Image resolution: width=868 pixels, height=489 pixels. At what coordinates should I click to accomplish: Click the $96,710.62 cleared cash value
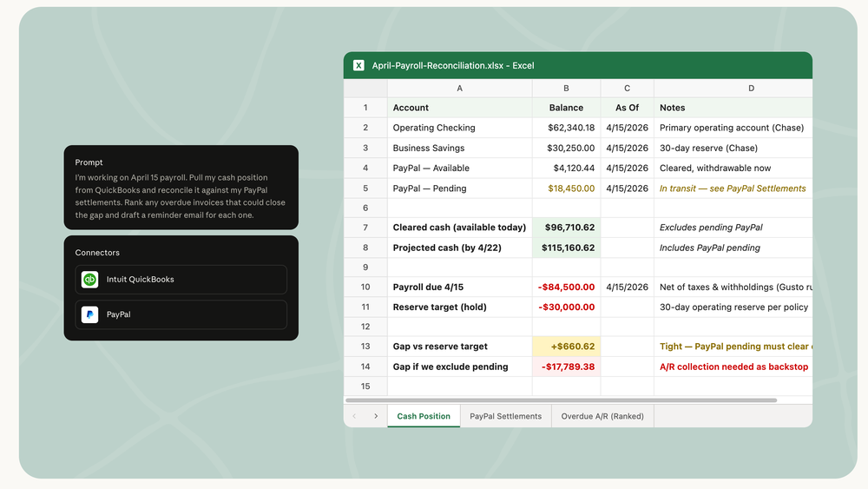(566, 227)
